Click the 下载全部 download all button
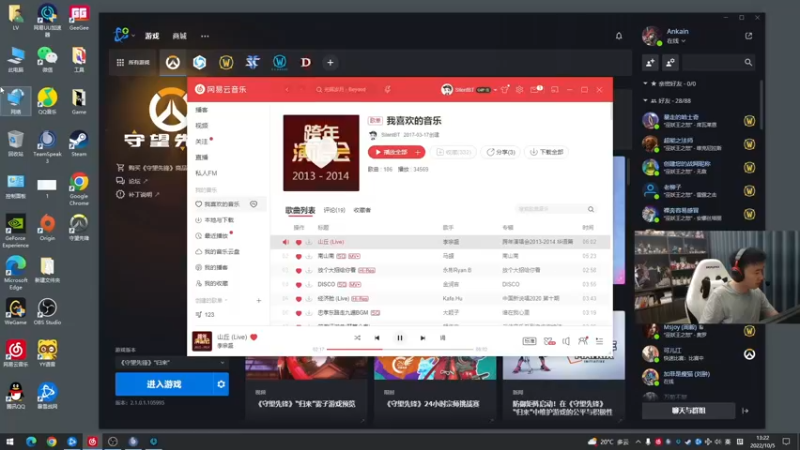The height and width of the screenshot is (450, 800). [x=546, y=152]
